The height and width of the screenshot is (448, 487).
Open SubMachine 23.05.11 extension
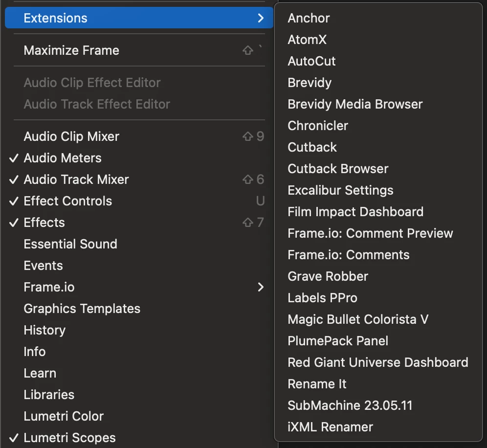click(x=378, y=405)
